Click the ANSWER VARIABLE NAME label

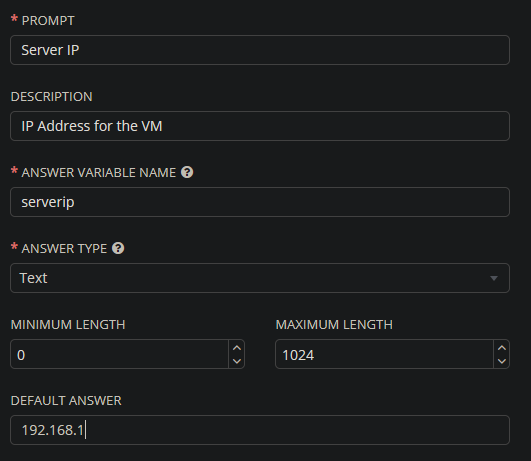tap(99, 172)
